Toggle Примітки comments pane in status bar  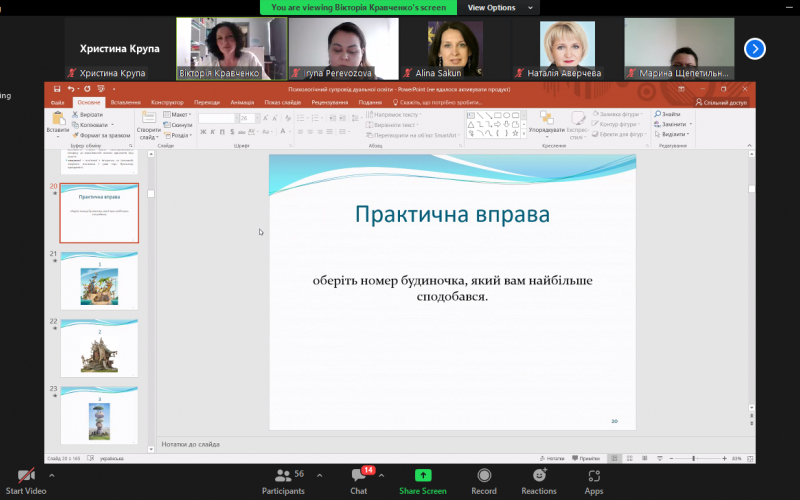(x=586, y=458)
